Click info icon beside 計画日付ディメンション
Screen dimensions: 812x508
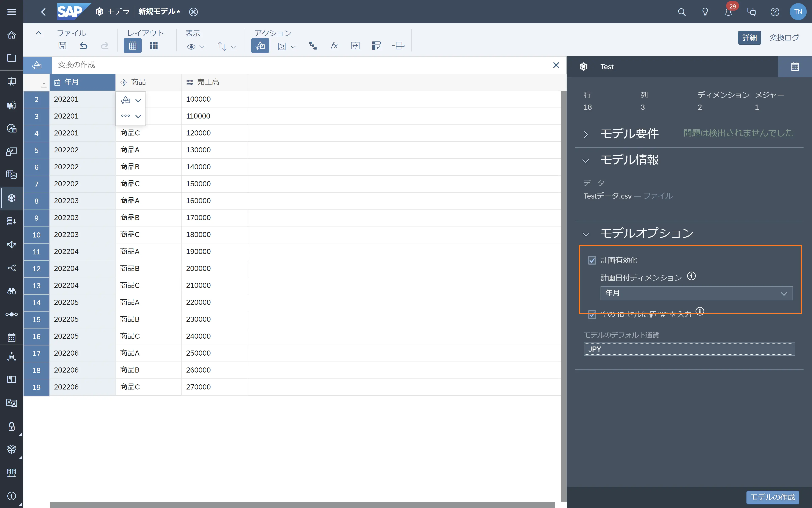point(691,276)
